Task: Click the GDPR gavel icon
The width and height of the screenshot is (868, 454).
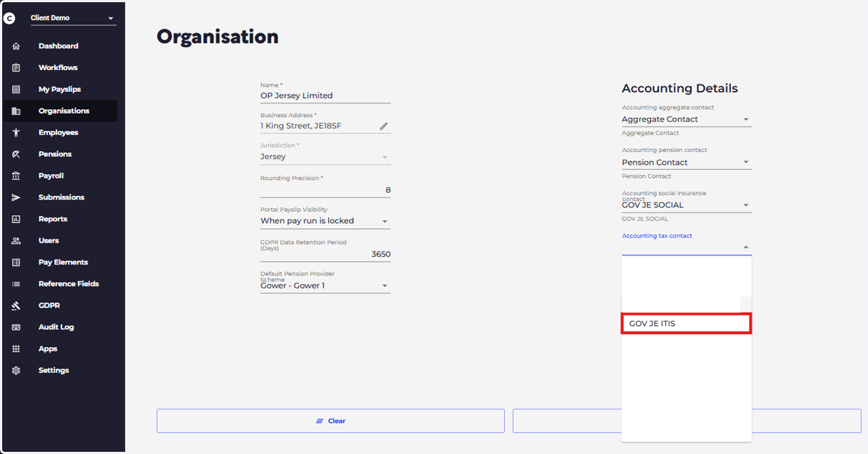Action: [16, 306]
